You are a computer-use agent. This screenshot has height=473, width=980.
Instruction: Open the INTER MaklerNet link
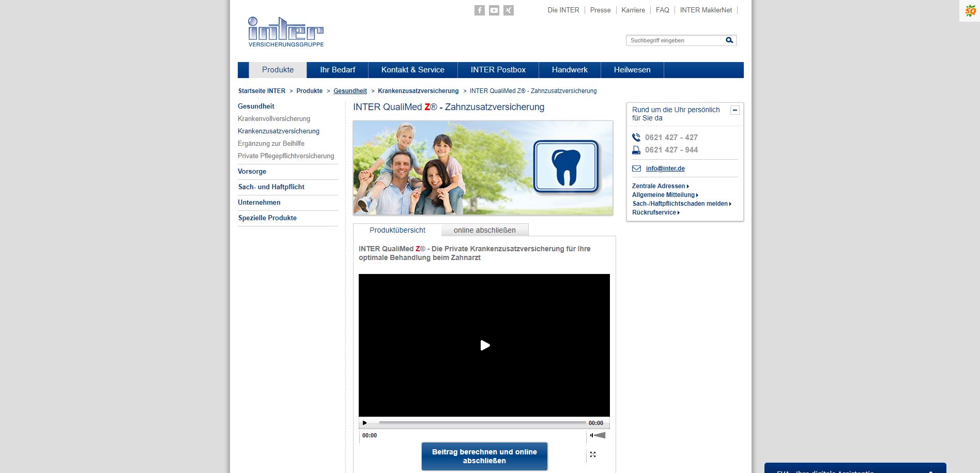706,10
